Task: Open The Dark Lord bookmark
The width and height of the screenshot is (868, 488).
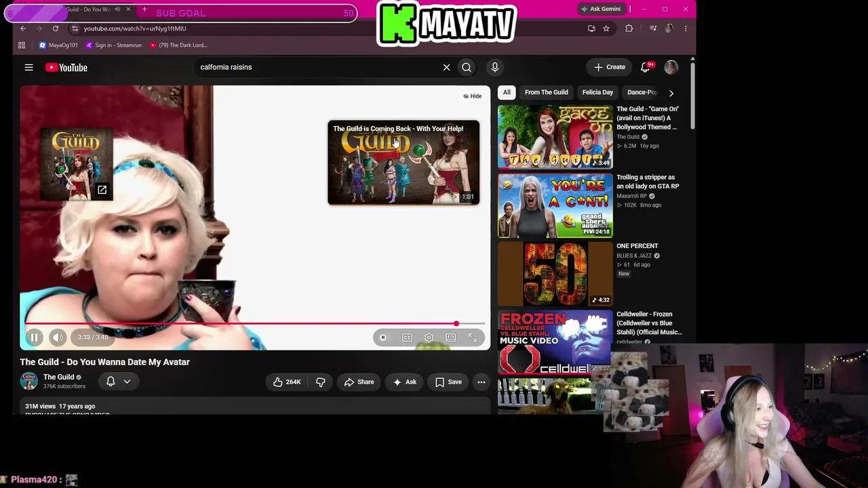Action: [178, 45]
